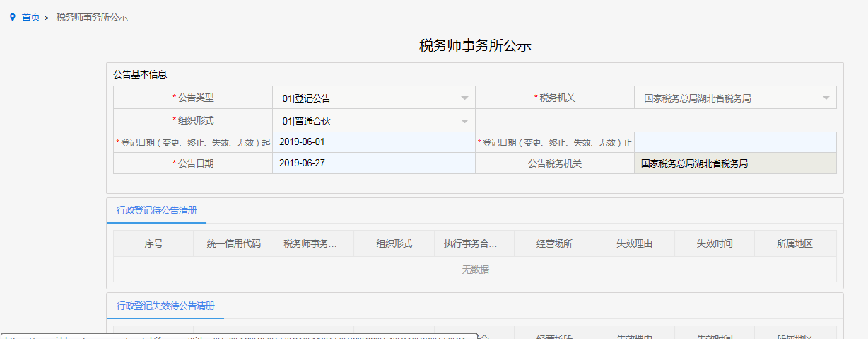Click the 组织形式 column header in table
The width and height of the screenshot is (868, 339).
[394, 243]
